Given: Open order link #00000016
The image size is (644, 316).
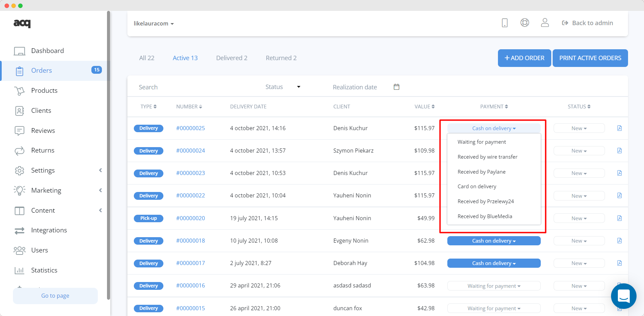Looking at the screenshot, I should point(191,285).
